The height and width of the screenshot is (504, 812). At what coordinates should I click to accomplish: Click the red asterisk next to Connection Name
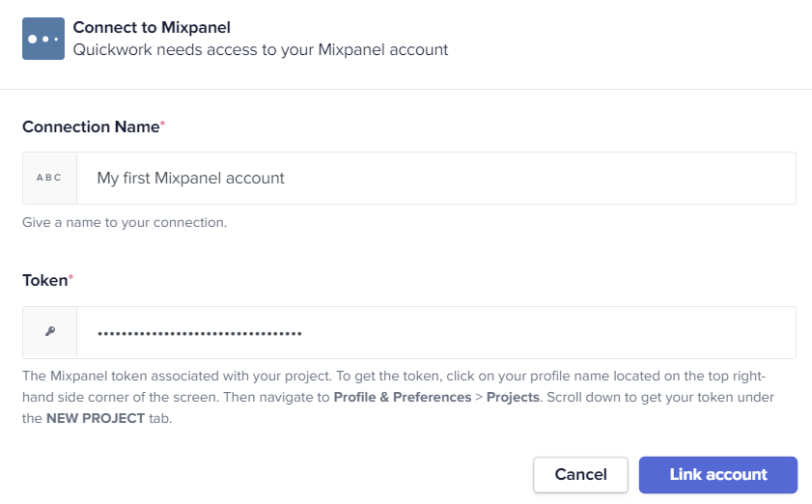[x=162, y=124]
